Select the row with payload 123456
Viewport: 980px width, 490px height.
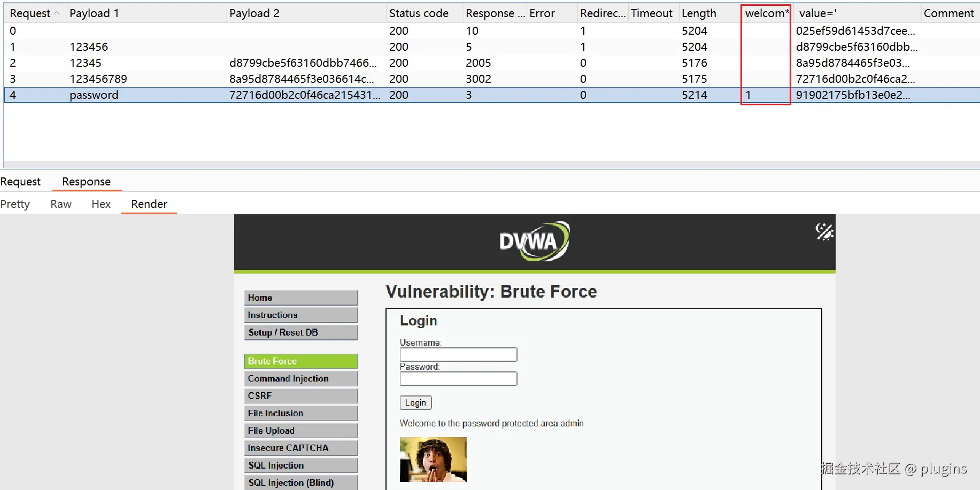click(492, 47)
